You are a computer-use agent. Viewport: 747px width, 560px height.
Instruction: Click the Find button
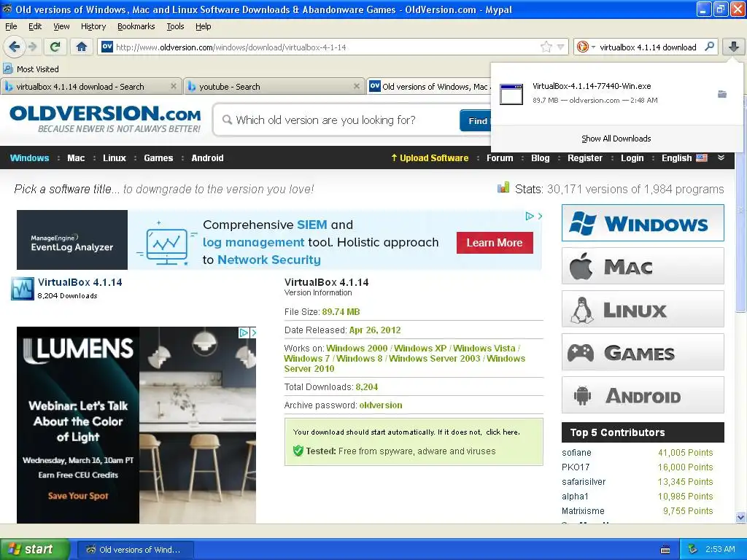pos(476,120)
